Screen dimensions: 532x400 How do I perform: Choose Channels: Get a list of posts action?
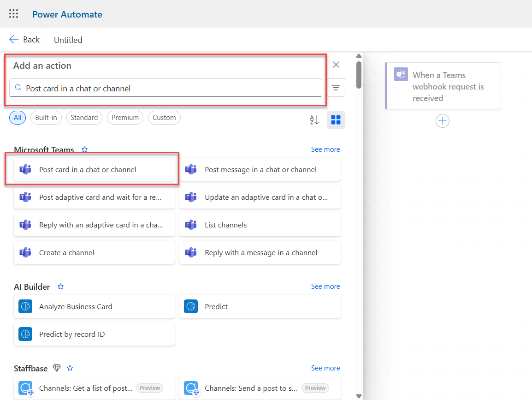pos(95,388)
